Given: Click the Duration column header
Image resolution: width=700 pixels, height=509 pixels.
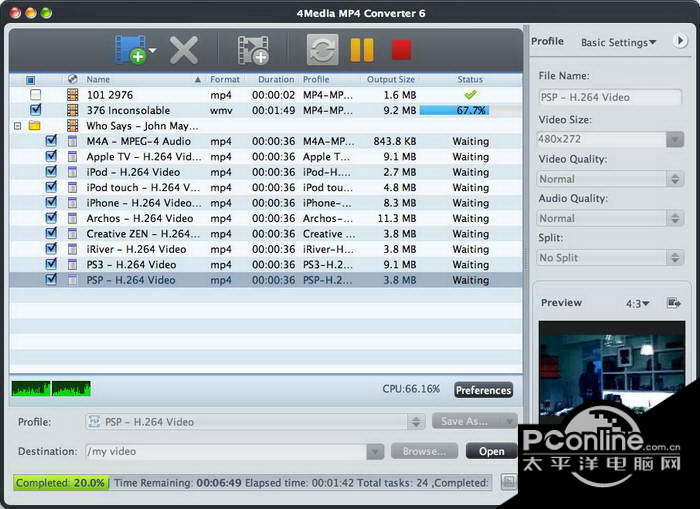Looking at the screenshot, I should [276, 79].
